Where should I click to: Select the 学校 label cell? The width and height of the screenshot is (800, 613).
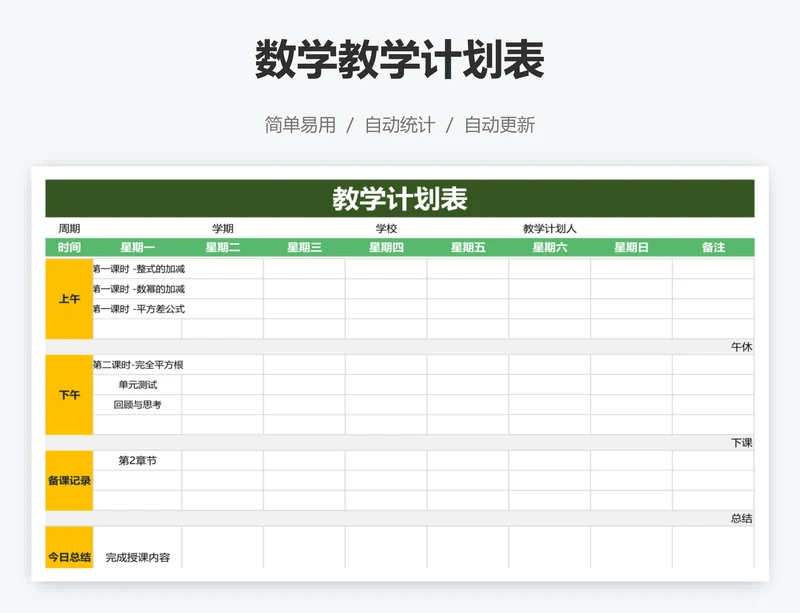[x=386, y=229]
